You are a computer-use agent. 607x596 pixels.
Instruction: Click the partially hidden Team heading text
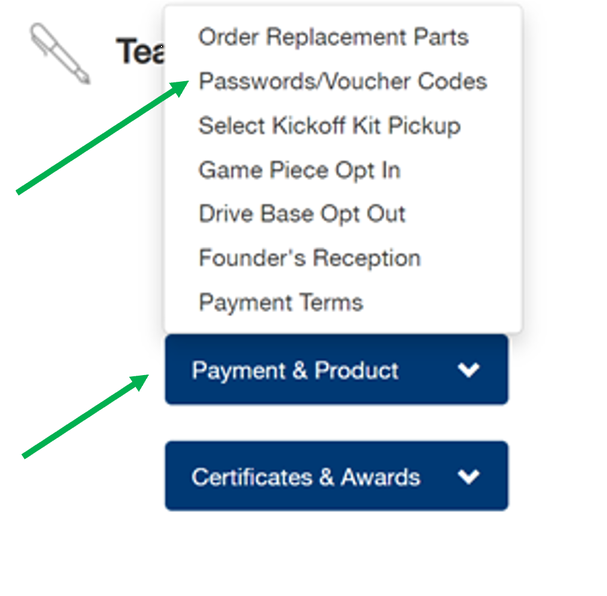click(140, 51)
